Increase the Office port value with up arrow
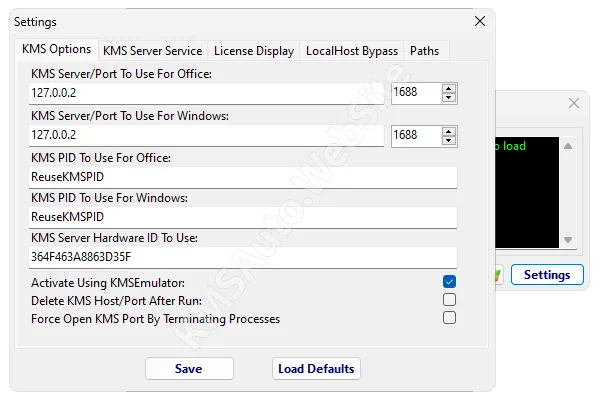 click(x=449, y=89)
